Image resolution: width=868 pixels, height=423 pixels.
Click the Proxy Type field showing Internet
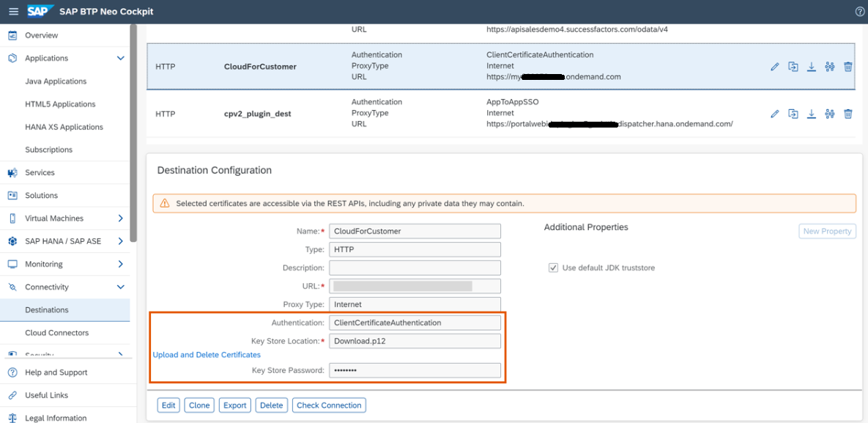click(415, 304)
